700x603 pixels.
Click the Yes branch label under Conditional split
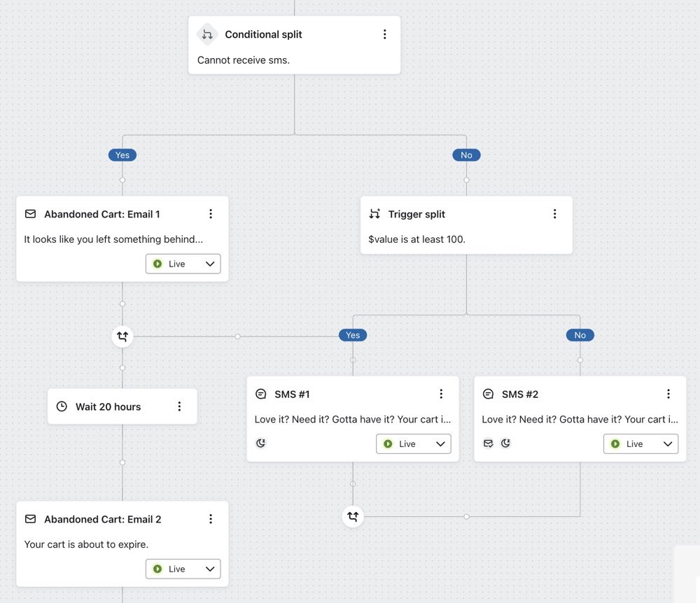(x=122, y=155)
